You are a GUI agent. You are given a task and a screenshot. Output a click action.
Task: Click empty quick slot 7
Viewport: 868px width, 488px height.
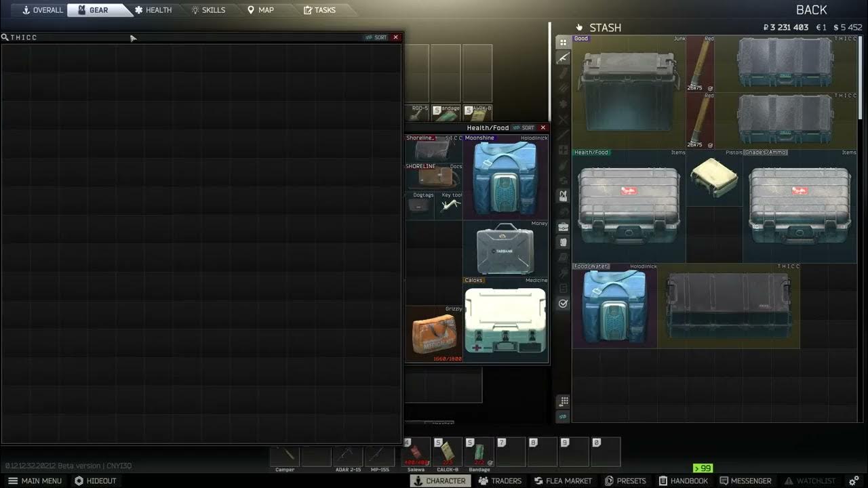pyautogui.click(x=511, y=452)
